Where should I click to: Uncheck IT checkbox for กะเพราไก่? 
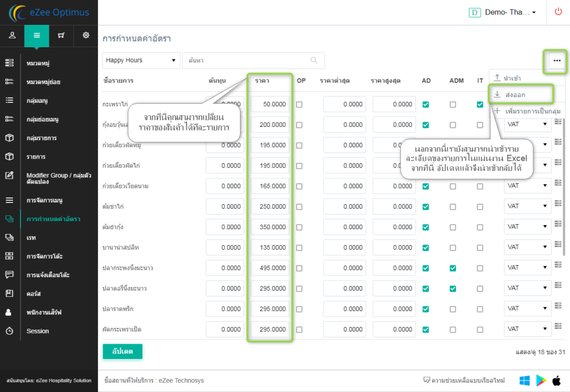pos(480,105)
